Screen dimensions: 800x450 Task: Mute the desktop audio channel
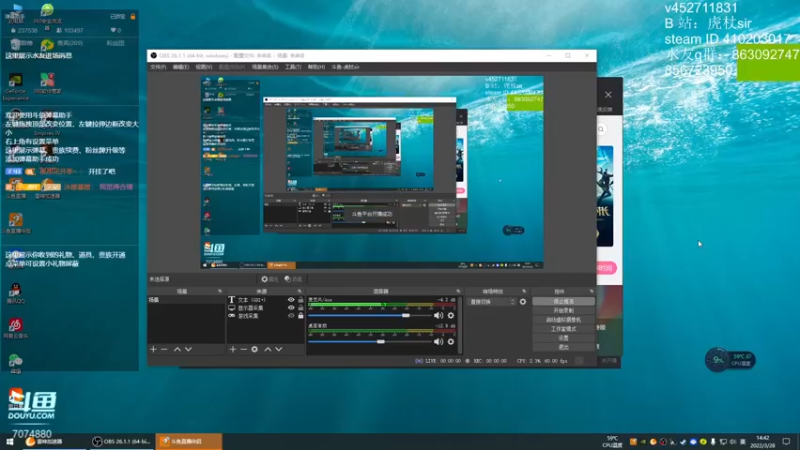(438, 342)
